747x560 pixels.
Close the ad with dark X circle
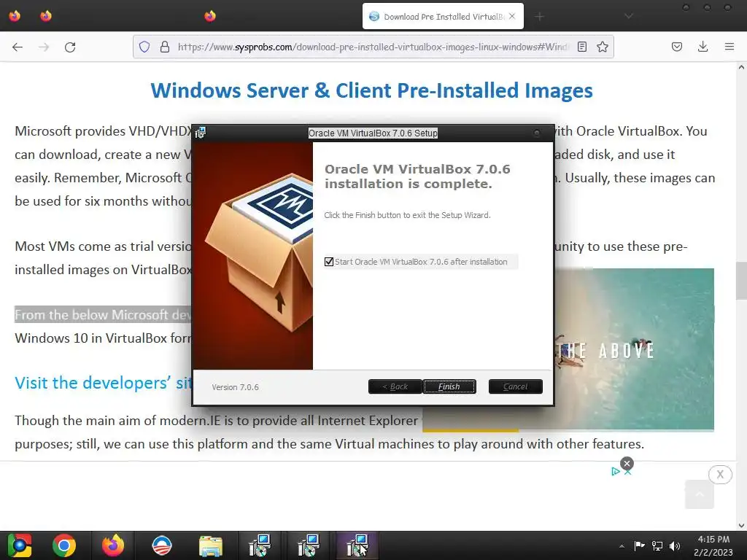coord(627,463)
